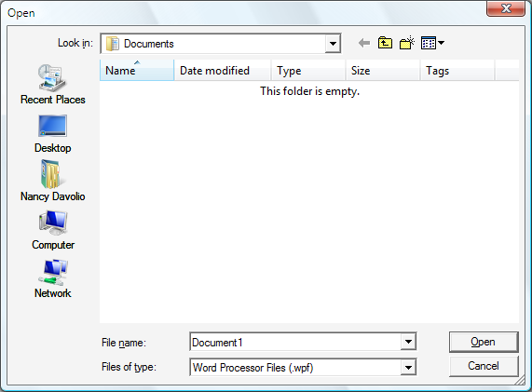The width and height of the screenshot is (532, 392).
Task: Click the Open button
Action: click(x=484, y=342)
